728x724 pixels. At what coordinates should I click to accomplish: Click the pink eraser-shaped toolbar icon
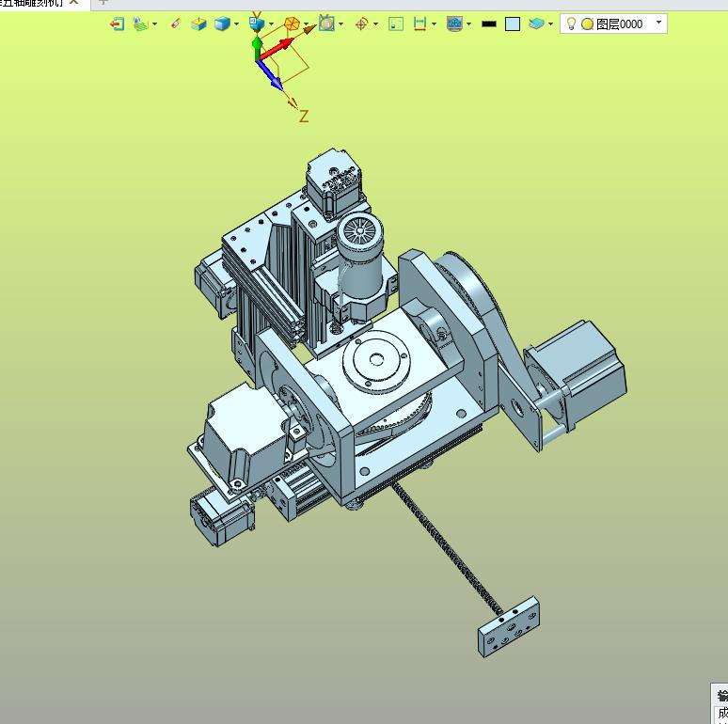(x=176, y=24)
